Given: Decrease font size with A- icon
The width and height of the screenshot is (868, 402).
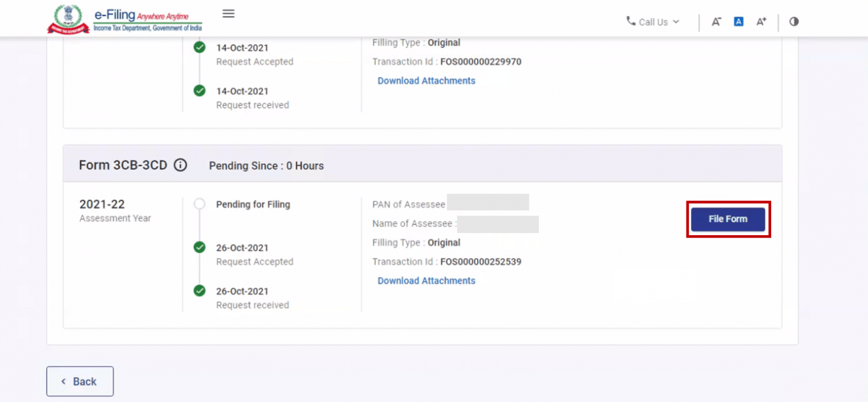Looking at the screenshot, I should pos(716,21).
